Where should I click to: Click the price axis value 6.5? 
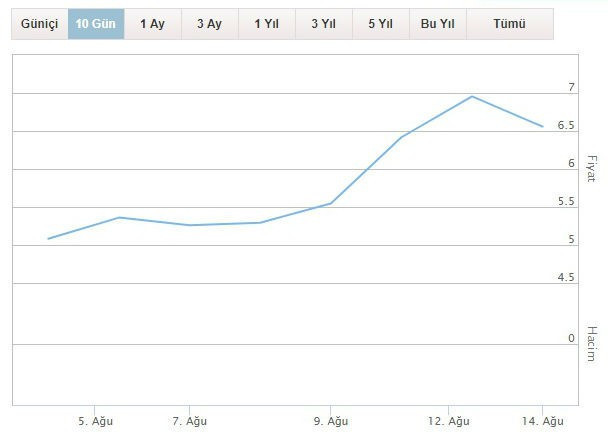[x=566, y=125]
